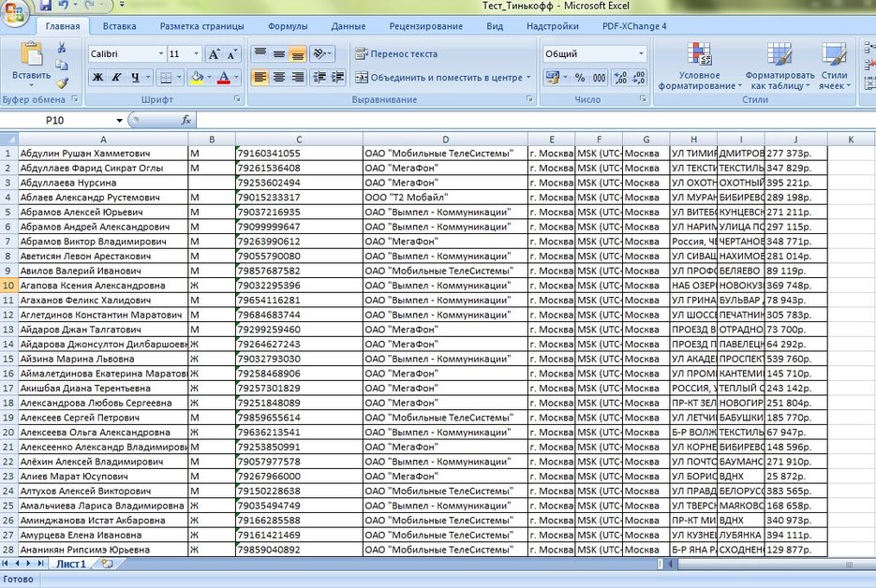The width and height of the screenshot is (876, 588).
Task: Click the fx insert function button
Action: (186, 120)
